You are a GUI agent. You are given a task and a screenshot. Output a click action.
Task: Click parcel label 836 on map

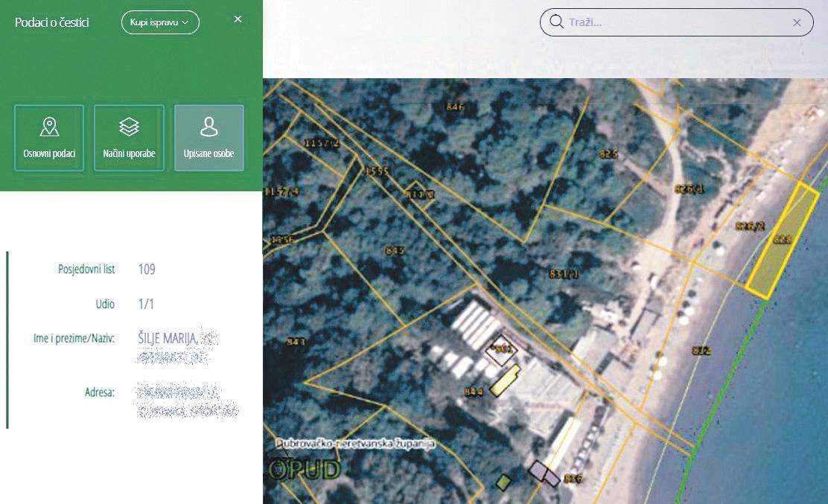[573, 479]
